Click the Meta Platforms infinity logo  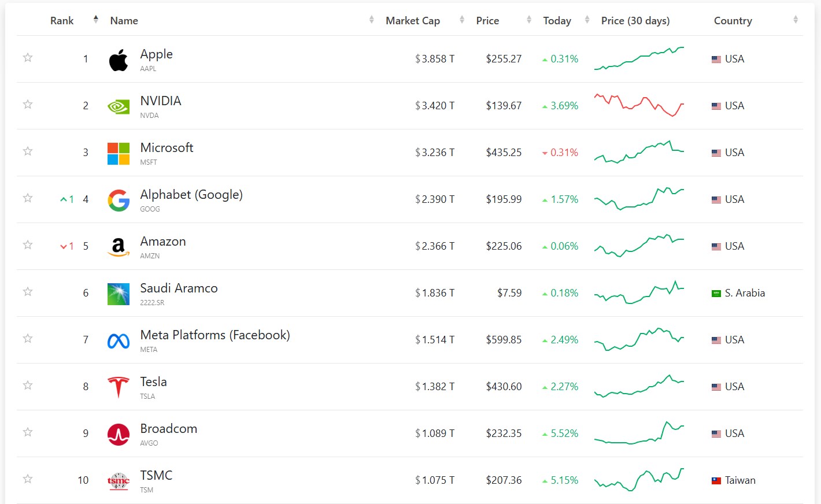pos(119,341)
